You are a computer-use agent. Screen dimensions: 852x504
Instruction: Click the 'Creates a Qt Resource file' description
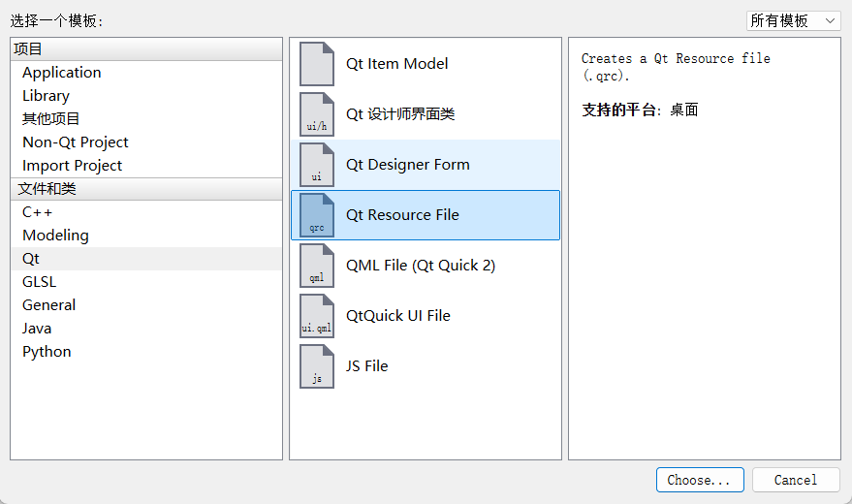pyautogui.click(x=676, y=67)
